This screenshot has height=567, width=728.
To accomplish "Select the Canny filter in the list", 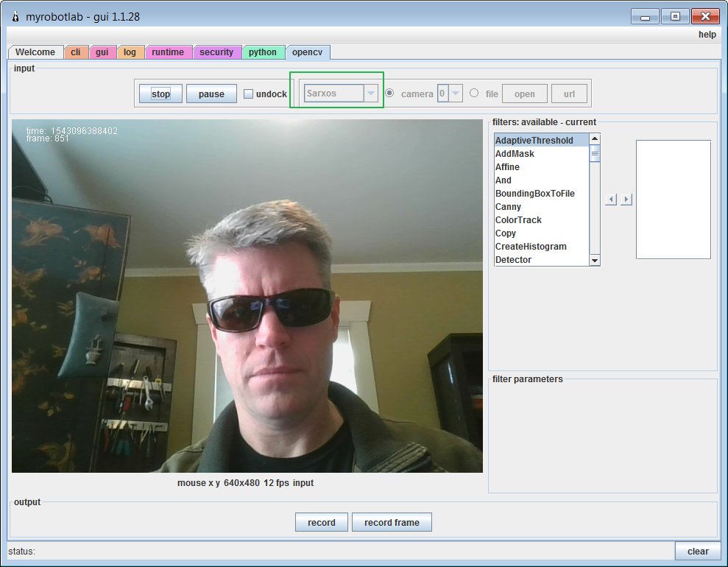I will (x=508, y=206).
